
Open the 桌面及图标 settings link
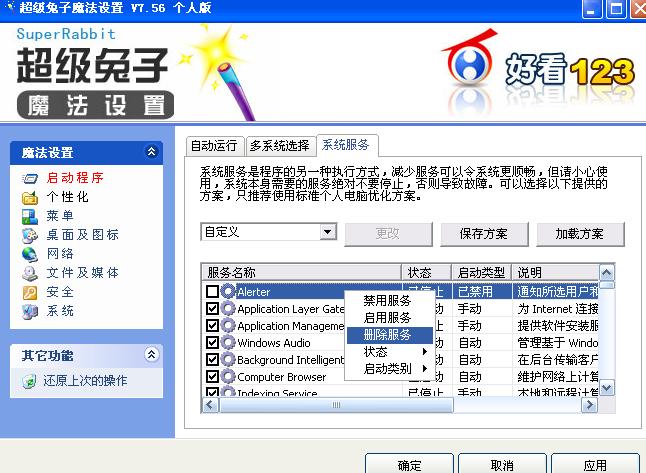(82, 235)
